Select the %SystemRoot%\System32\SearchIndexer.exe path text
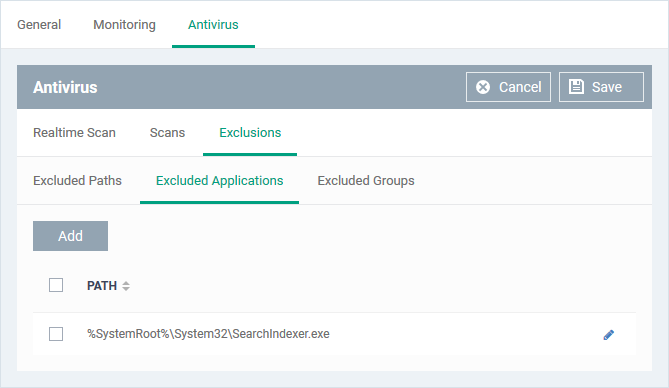The height and width of the screenshot is (388, 669). coord(208,334)
